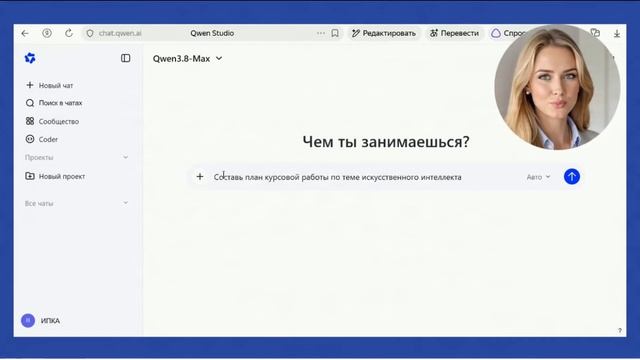640x360 pixels.
Task: Open the Qwen3.8-Max model selector
Action: pyautogui.click(x=187, y=58)
